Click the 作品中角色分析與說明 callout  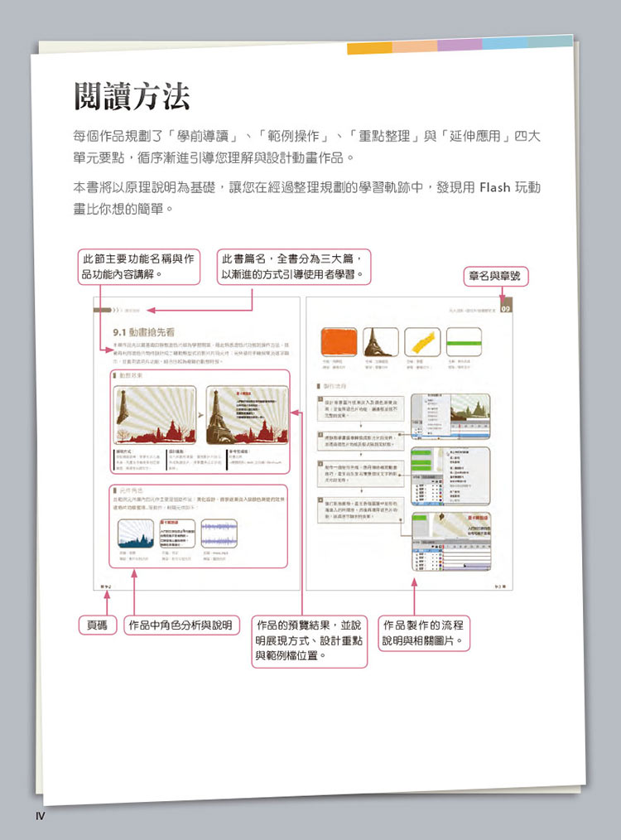(181, 625)
